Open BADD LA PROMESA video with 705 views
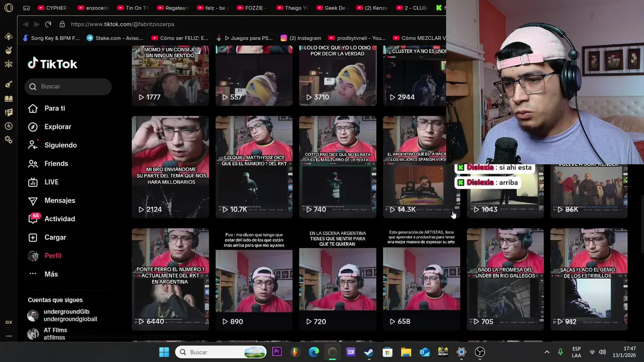This screenshot has height=362, width=644. click(505, 279)
